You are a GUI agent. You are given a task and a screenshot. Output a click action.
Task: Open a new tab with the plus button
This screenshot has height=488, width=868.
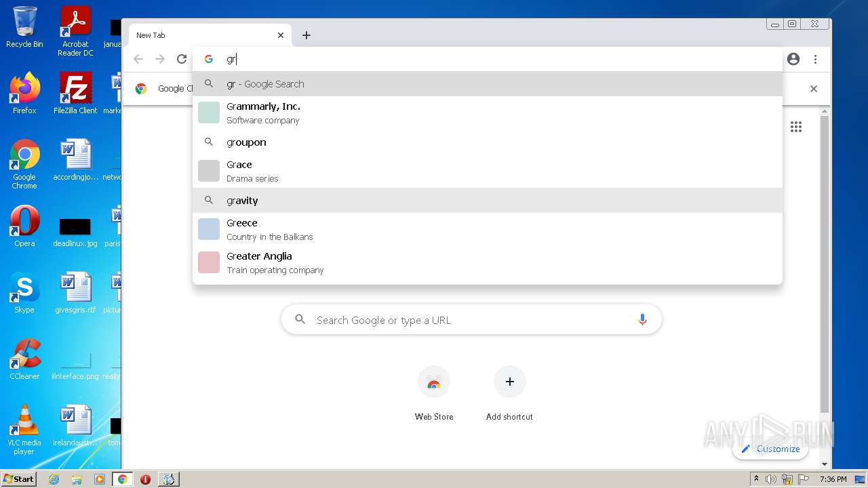pos(307,35)
